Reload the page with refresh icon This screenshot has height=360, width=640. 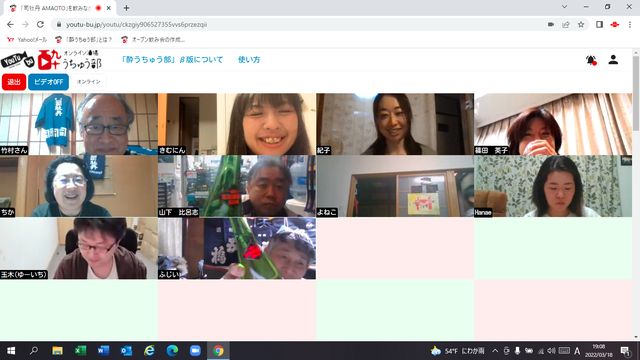click(x=40, y=24)
